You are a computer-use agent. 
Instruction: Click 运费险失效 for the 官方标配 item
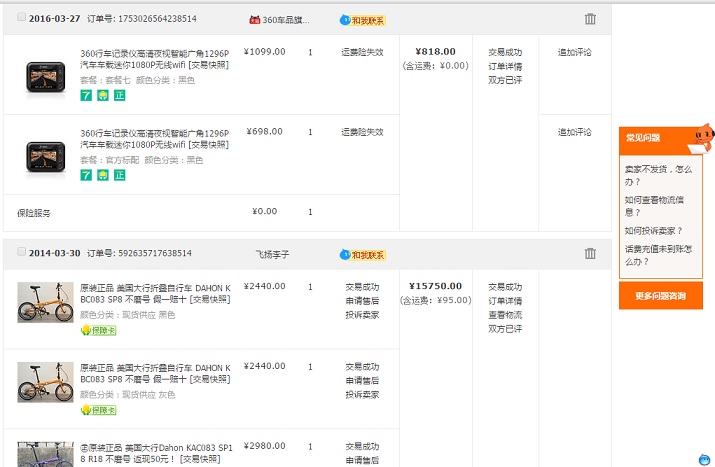[x=363, y=132]
